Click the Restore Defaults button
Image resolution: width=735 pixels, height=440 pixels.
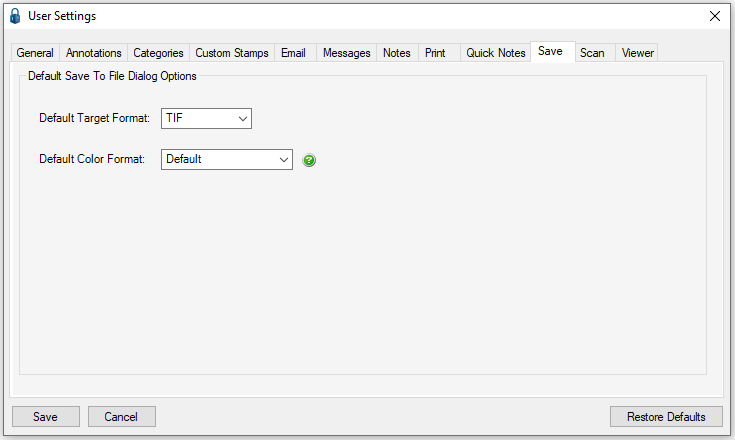pyautogui.click(x=666, y=417)
